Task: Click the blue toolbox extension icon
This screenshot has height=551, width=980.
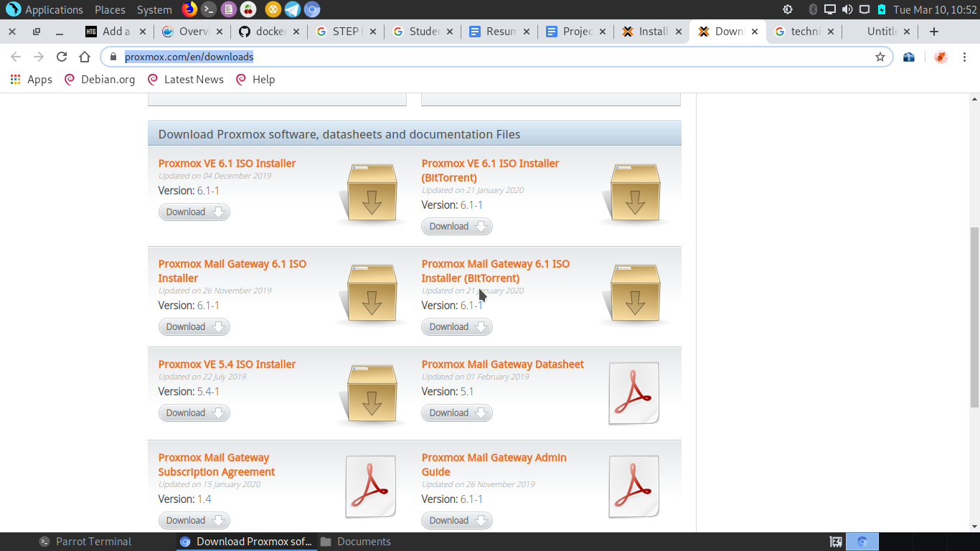Action: point(909,57)
